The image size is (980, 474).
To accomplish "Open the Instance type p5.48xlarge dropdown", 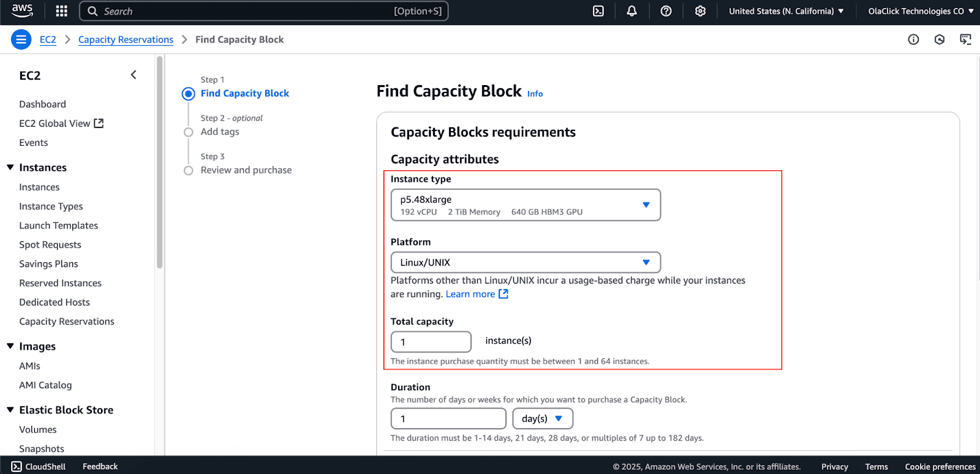I will [526, 205].
